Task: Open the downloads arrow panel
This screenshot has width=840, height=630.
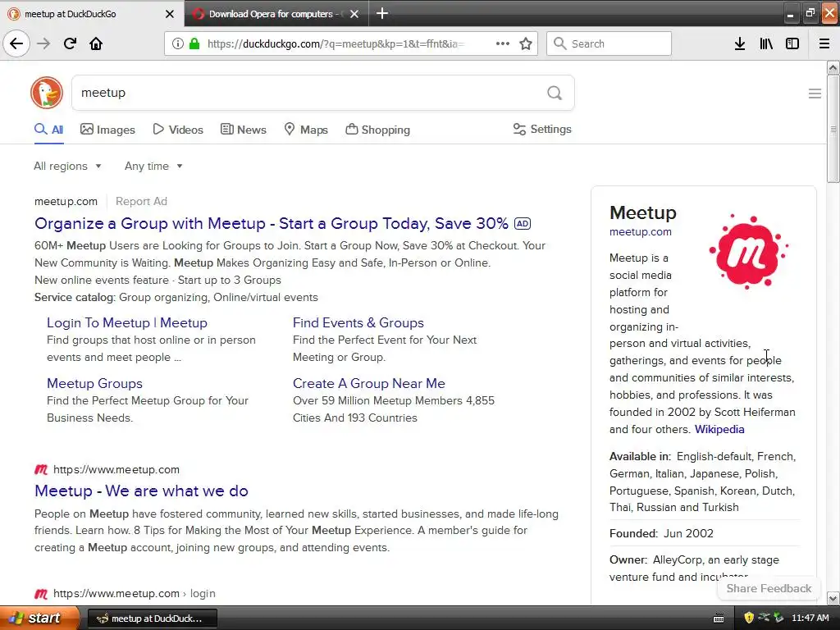Action: [x=740, y=43]
